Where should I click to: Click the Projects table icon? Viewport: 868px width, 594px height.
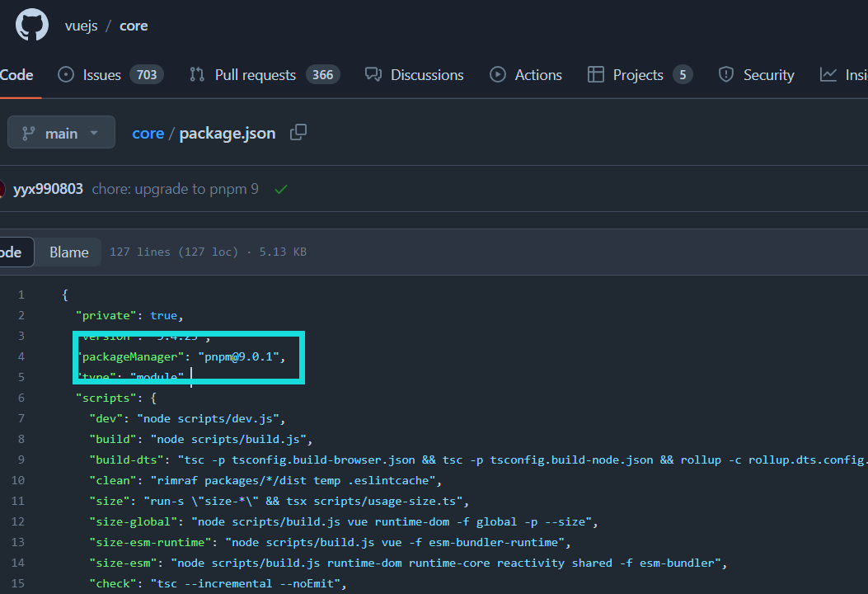pos(596,74)
